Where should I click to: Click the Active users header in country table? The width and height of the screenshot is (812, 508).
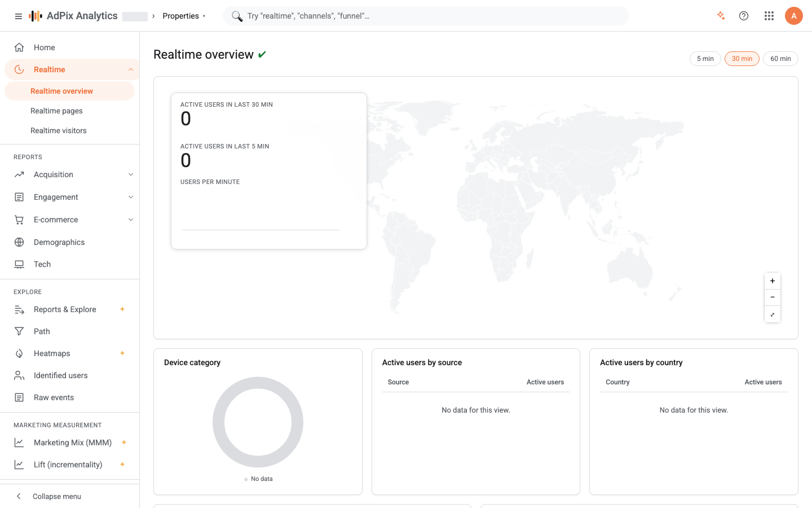763,382
